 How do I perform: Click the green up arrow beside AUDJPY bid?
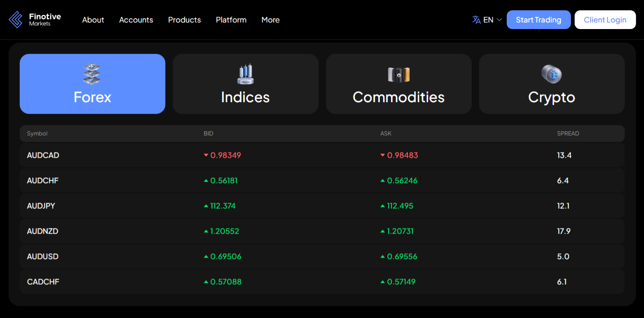pos(206,206)
